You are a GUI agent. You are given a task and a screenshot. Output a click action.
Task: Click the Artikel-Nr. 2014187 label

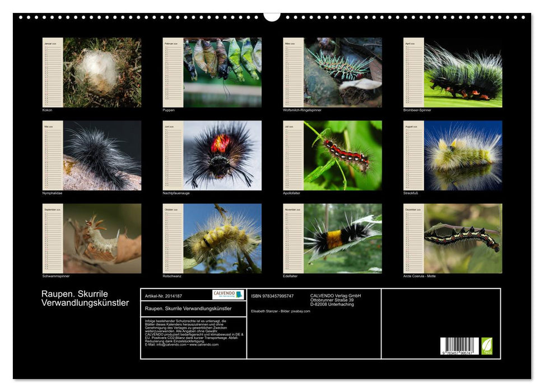(163, 296)
